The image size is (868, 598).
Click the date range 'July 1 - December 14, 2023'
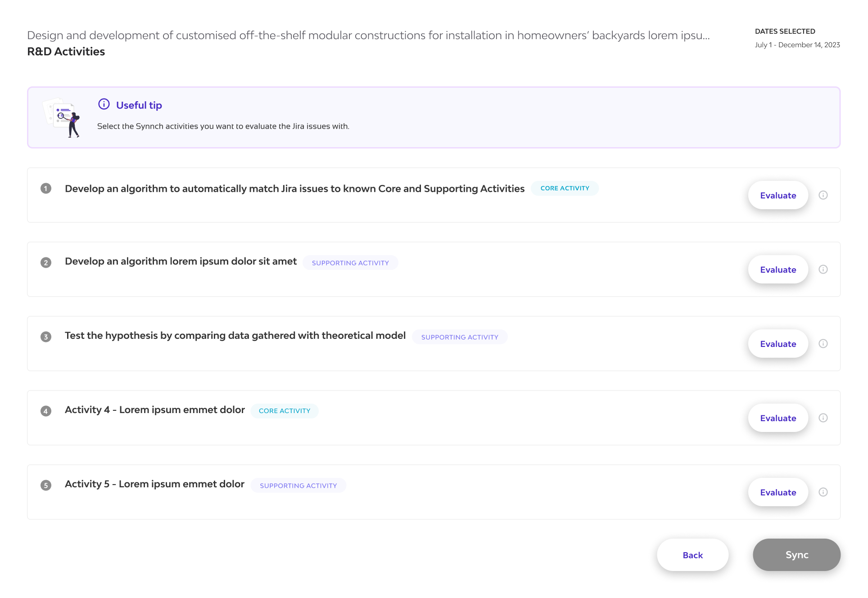(797, 45)
